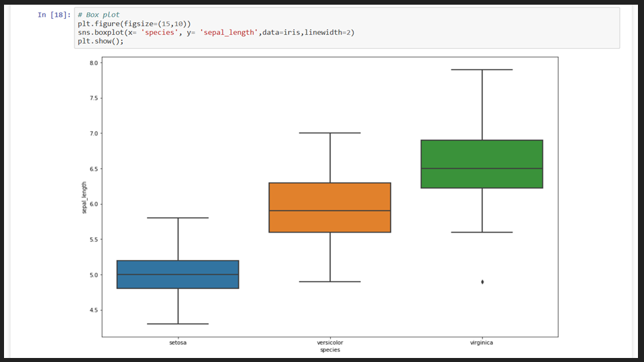This screenshot has width=644, height=362.
Task: Click the In [18] cell prompt
Action: coord(54,15)
